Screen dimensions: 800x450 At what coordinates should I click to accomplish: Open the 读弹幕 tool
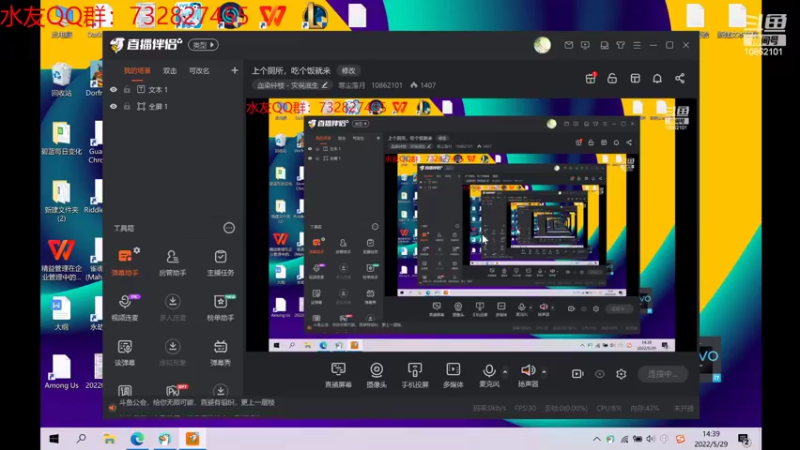[125, 352]
